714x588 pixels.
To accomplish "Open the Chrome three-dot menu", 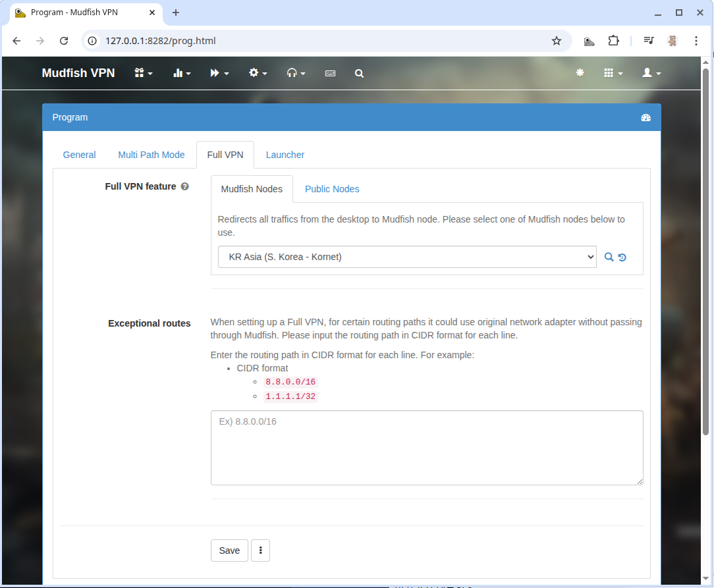I will (696, 41).
